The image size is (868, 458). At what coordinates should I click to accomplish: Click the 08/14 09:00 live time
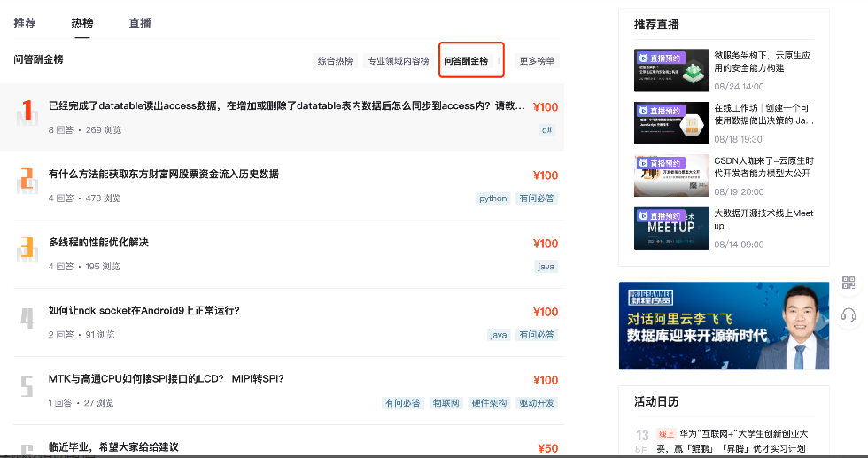739,245
